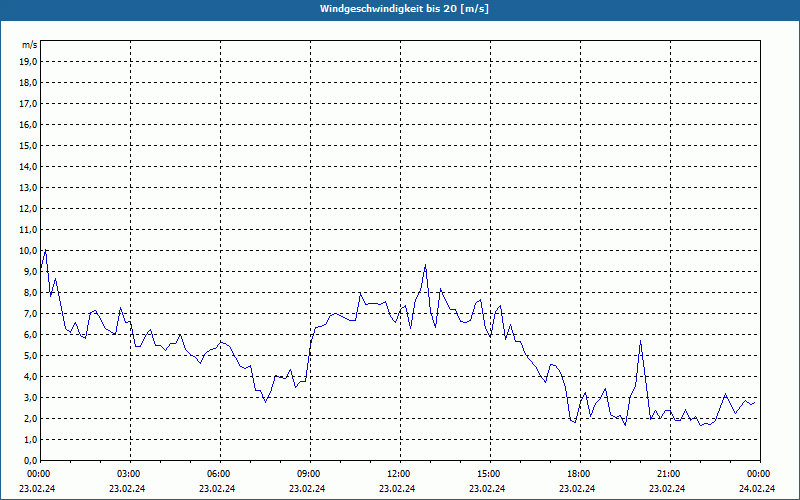Click the '19,0' y-axis label
Viewport: 800px width, 500px height.
click(28, 62)
